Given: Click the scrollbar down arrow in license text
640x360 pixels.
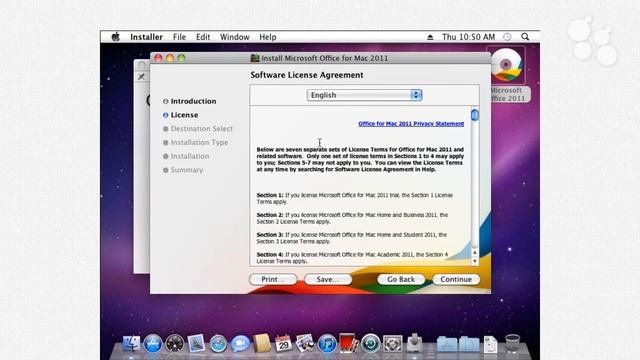Looking at the screenshot, I should pos(475,261).
